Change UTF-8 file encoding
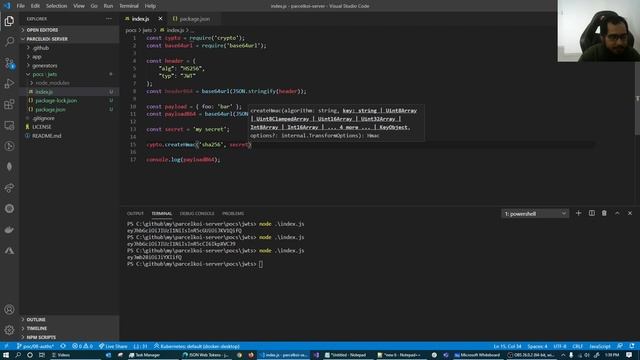Screen dimensions: 640x360 560,346
